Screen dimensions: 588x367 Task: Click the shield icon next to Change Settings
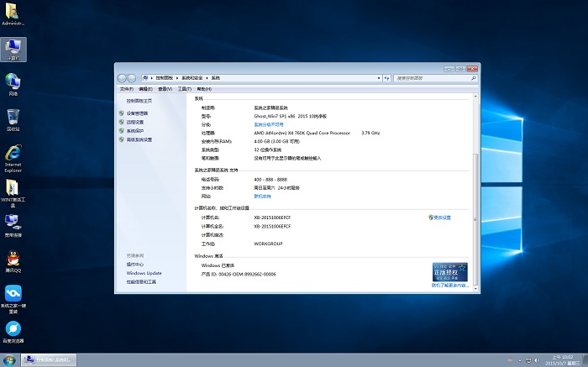click(x=431, y=218)
